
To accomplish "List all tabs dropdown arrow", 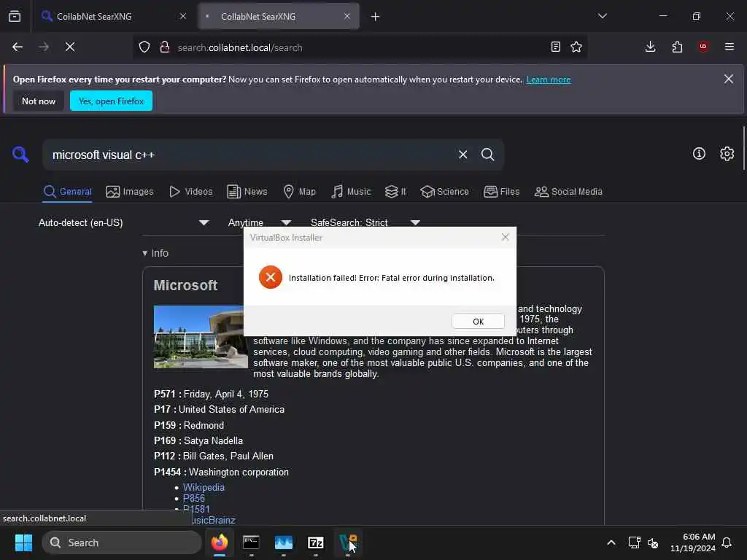I will 602,16.
